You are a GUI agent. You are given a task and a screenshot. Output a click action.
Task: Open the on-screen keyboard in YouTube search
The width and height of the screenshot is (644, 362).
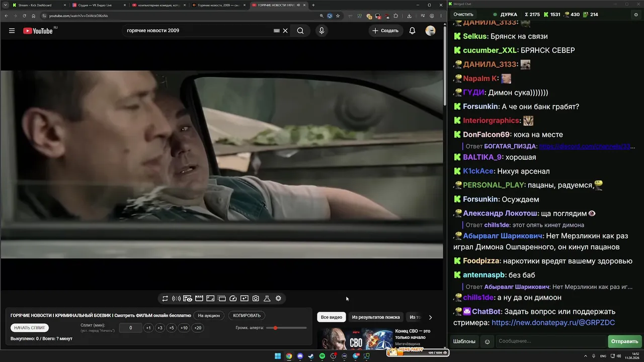coord(276,31)
